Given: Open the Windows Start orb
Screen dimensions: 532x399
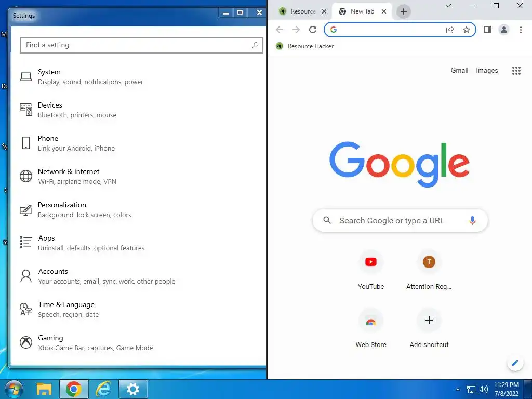Looking at the screenshot, I should click(x=13, y=389).
